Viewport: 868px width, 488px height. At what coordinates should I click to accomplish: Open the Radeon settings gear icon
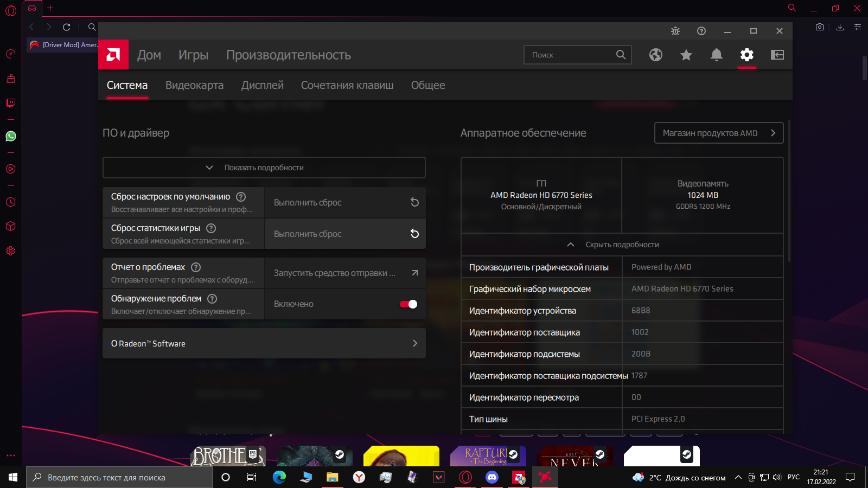[747, 55]
